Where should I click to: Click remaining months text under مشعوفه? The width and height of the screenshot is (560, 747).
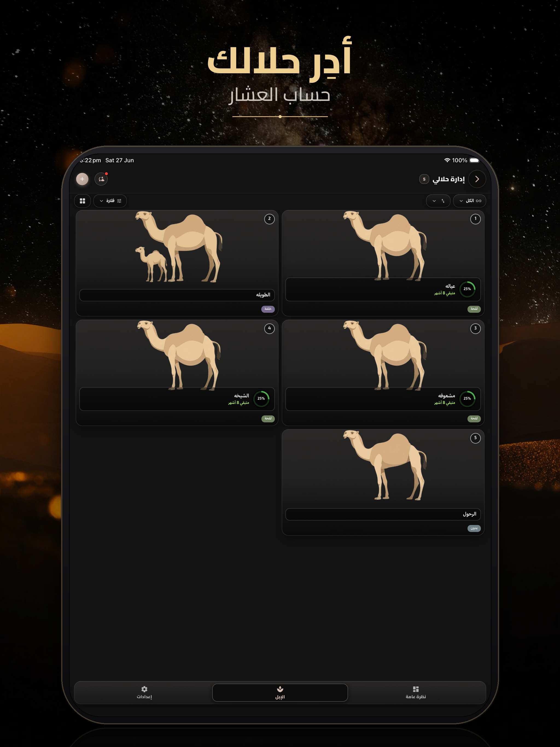[x=445, y=403]
